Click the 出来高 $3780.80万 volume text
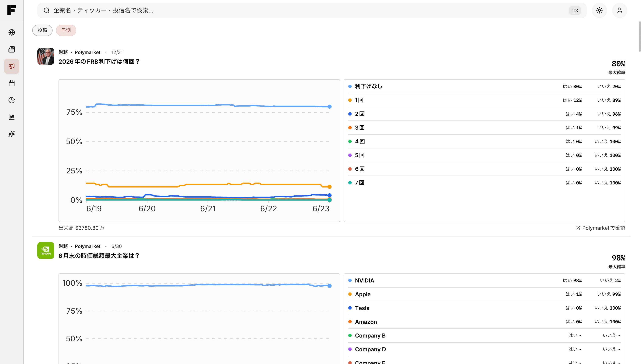 click(81, 228)
